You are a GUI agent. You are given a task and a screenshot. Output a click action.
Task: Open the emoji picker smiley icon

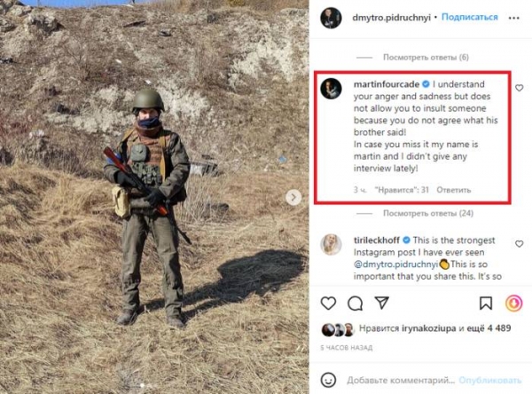click(327, 378)
